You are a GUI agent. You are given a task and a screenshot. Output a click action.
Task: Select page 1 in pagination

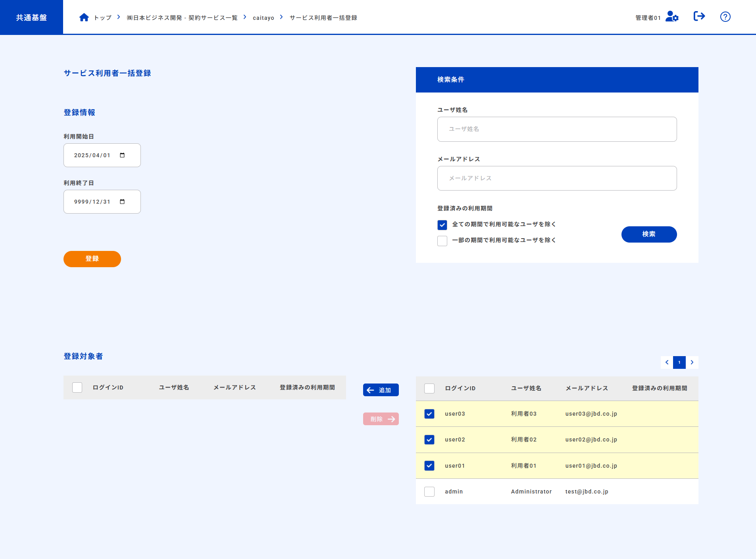tap(679, 362)
